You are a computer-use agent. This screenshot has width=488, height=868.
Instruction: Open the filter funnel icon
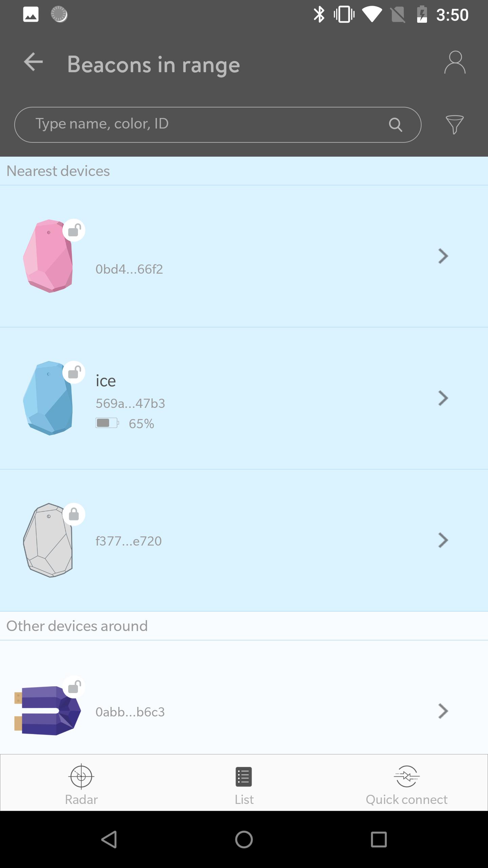click(454, 124)
